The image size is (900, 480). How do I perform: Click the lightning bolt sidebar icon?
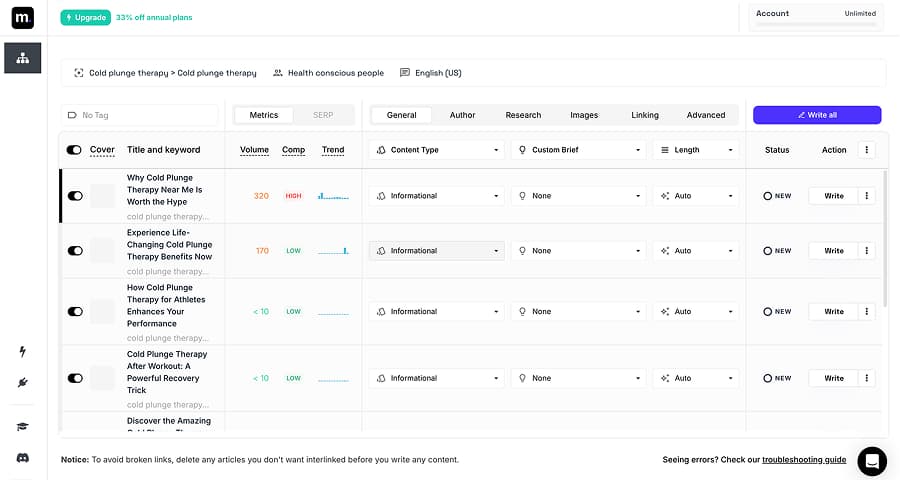[22, 352]
